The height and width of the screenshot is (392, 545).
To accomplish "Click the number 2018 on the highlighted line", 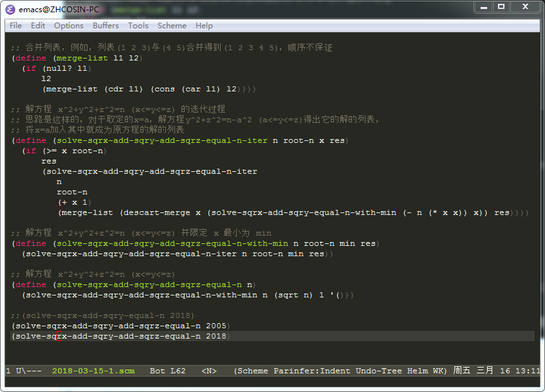I will (216, 337).
